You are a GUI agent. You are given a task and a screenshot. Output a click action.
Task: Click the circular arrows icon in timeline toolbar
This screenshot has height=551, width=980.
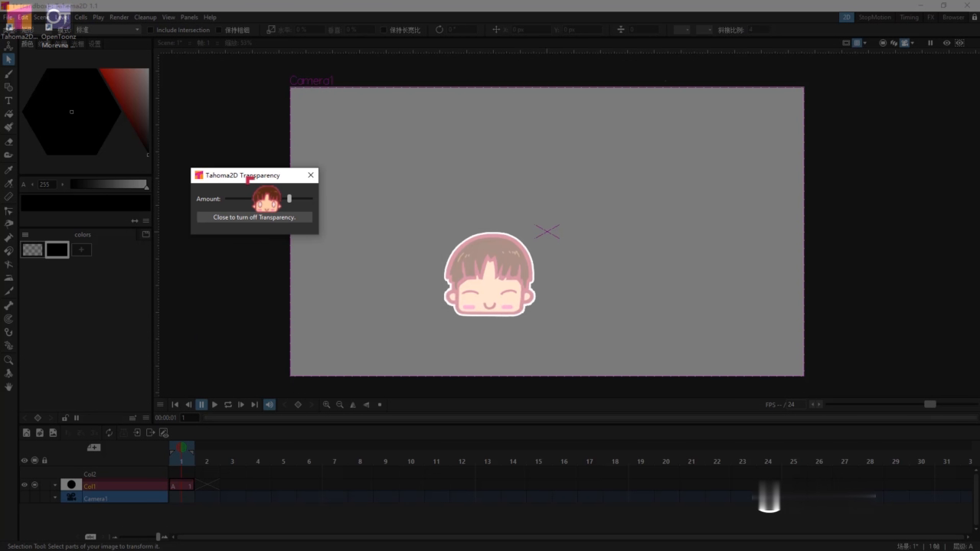click(x=109, y=433)
